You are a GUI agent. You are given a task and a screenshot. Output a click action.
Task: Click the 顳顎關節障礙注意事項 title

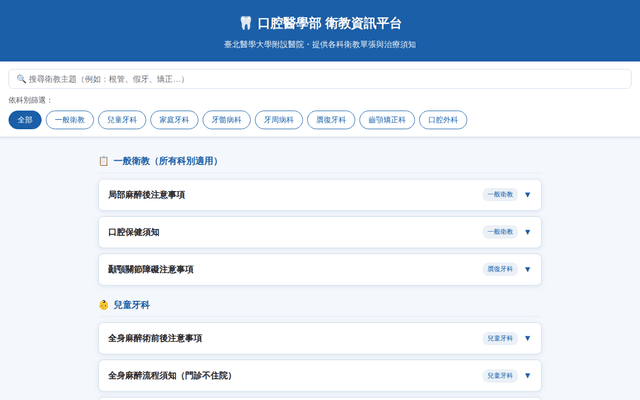point(151,269)
